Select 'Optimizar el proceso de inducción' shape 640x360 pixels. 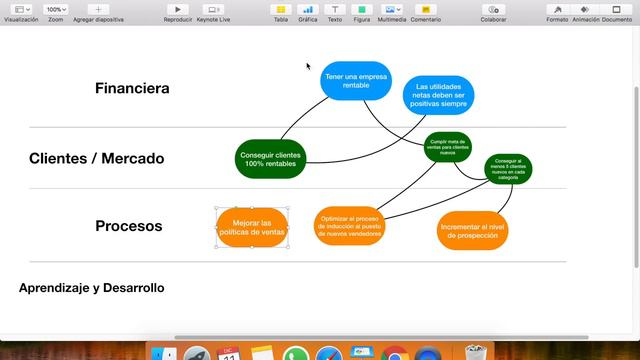pyautogui.click(x=349, y=226)
